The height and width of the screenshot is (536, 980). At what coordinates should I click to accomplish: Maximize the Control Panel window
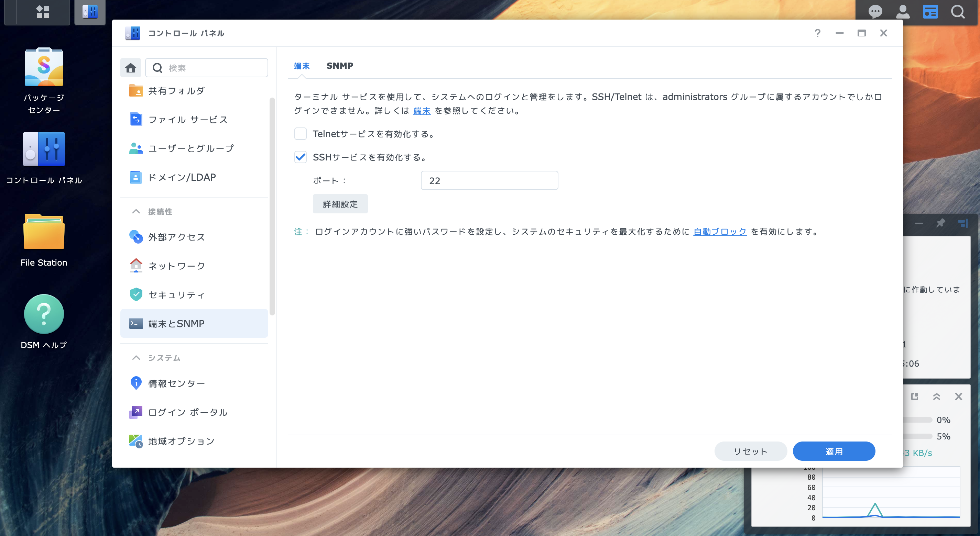click(861, 33)
